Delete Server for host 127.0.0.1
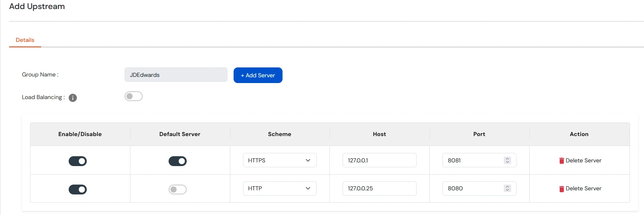 580,160
